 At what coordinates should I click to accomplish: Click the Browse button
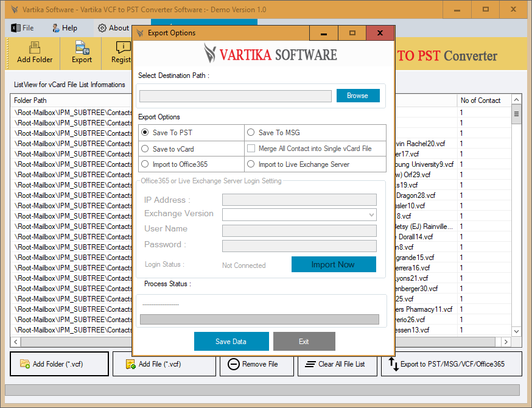click(x=358, y=96)
